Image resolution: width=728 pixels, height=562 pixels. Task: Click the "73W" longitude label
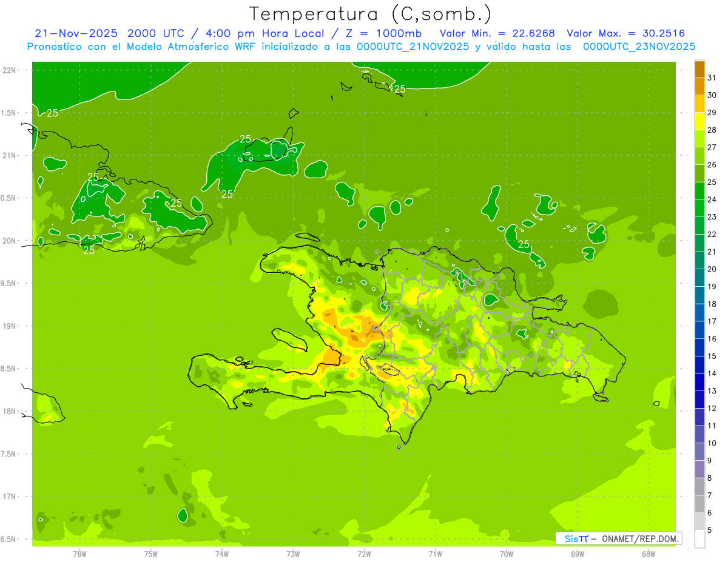[293, 554]
